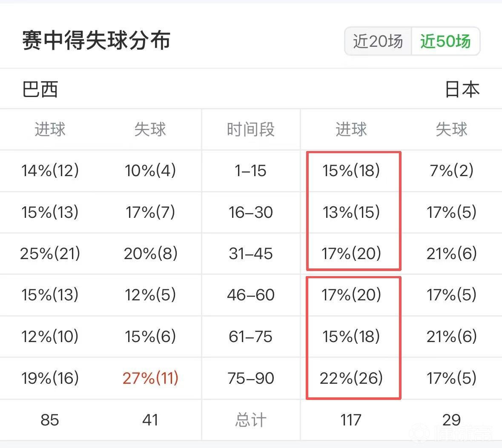502x448 pixels.
Task: Click the 31–45 time period cell
Action: 251,254
